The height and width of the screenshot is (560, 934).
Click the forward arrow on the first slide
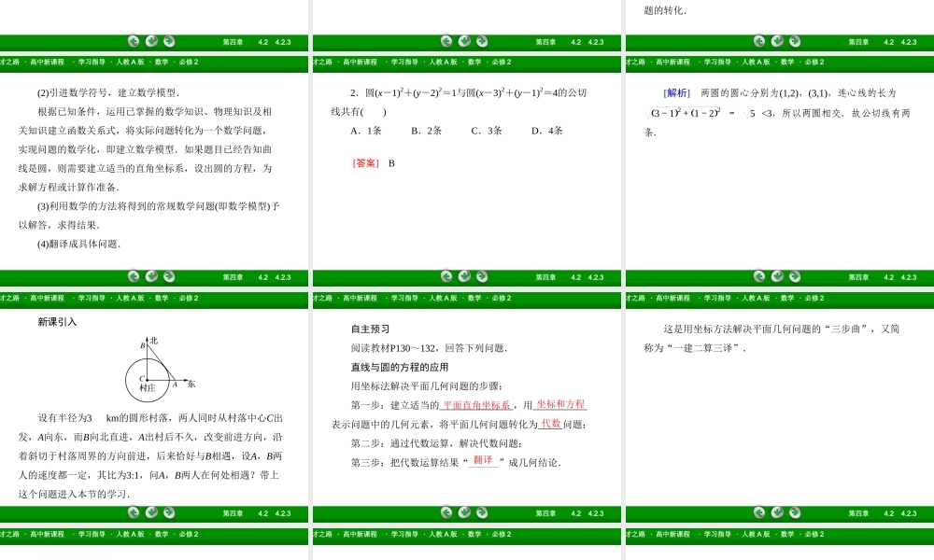168,41
